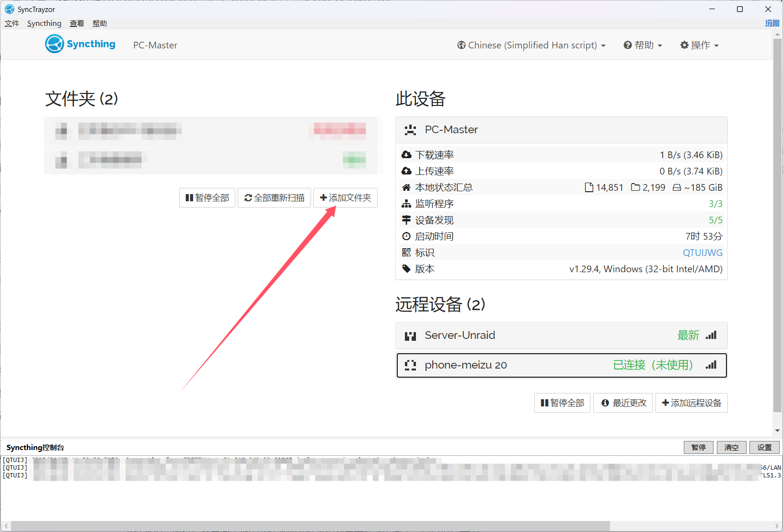Viewport: 783px width, 532px height.
Task: Click the QTUIJWG device ID link
Action: click(702, 253)
